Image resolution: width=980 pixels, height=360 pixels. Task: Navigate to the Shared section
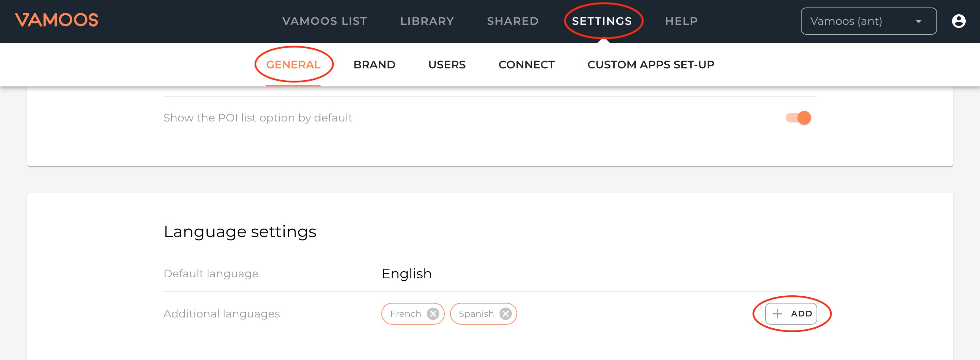512,21
